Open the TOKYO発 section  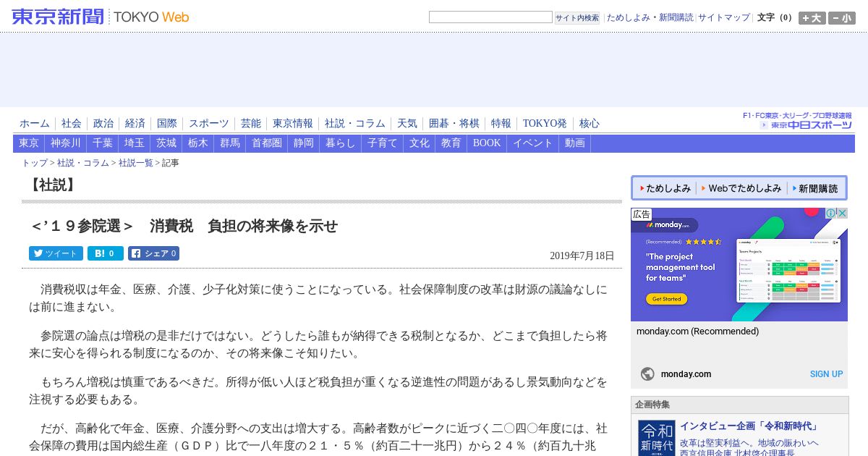[x=545, y=124]
